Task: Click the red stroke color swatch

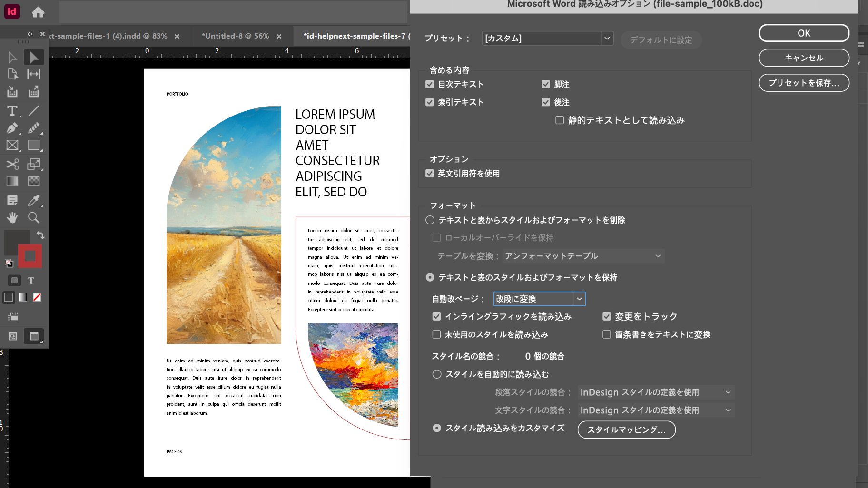Action: (x=30, y=256)
